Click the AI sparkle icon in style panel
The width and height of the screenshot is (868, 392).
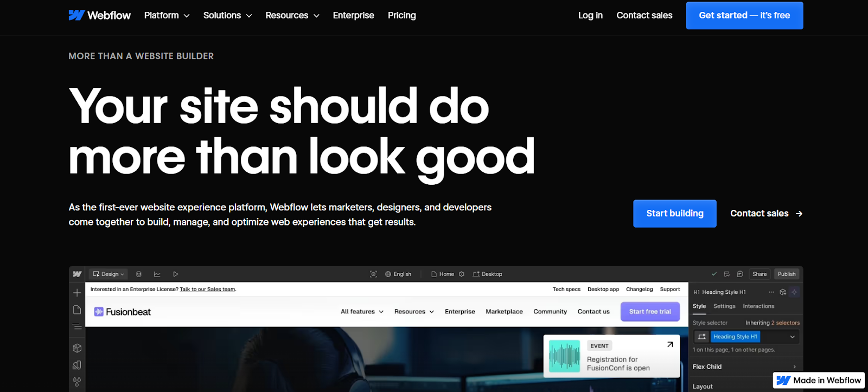pos(794,292)
